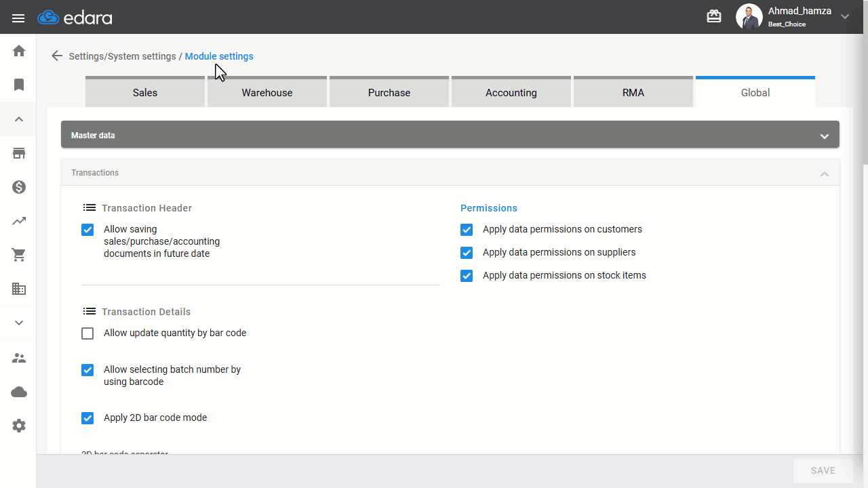Open the hamburger menu
Image resolution: width=868 pixels, height=488 pixels.
click(18, 18)
